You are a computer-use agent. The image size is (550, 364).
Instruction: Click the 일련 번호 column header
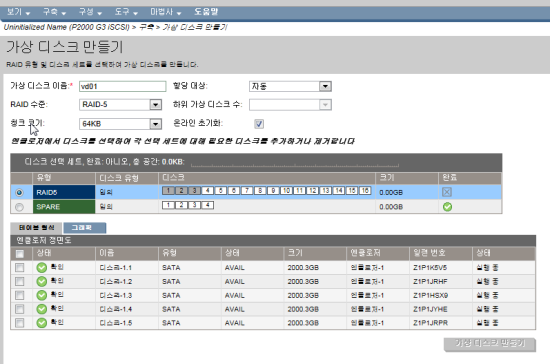pyautogui.click(x=441, y=253)
